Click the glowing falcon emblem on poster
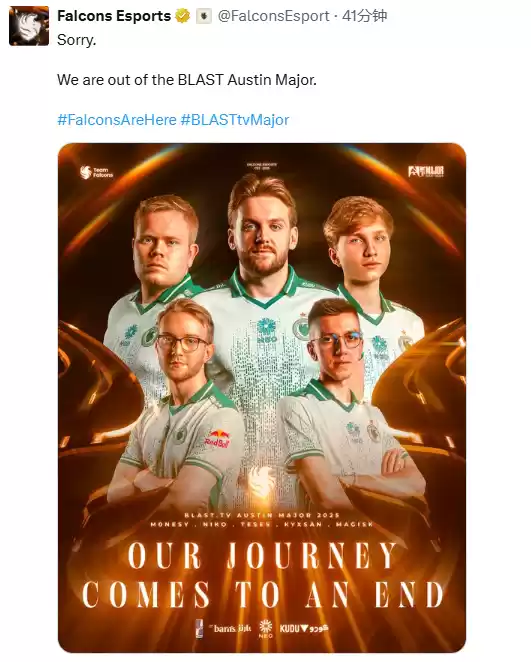This screenshot has width=531, height=662. coord(261,481)
